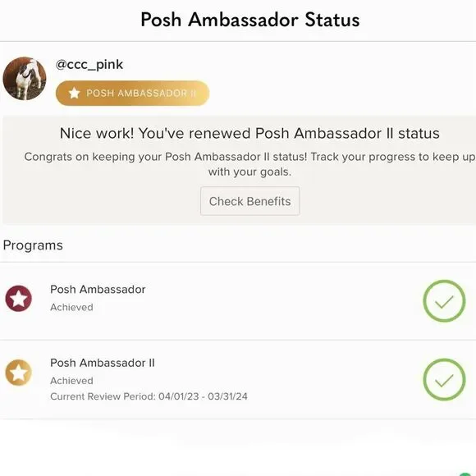Tap the congrats message about tracking progress
476x476 pixels.
249,164
